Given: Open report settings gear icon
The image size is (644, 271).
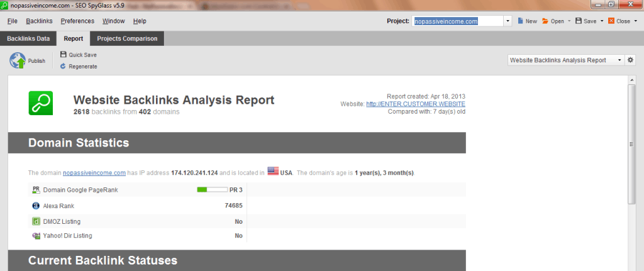Looking at the screenshot, I should tap(630, 60).
